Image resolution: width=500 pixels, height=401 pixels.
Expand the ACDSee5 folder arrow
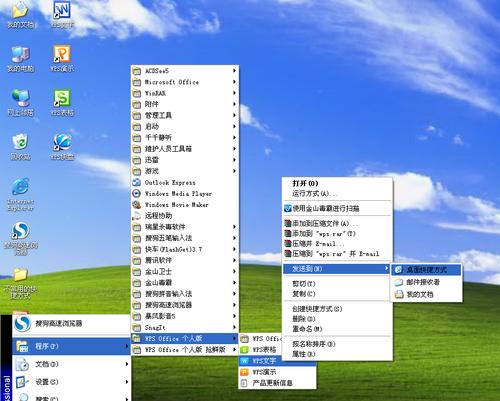(x=235, y=71)
